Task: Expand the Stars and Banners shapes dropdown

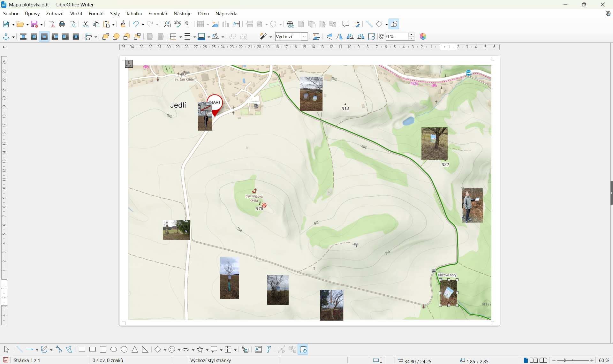Action: point(207,350)
